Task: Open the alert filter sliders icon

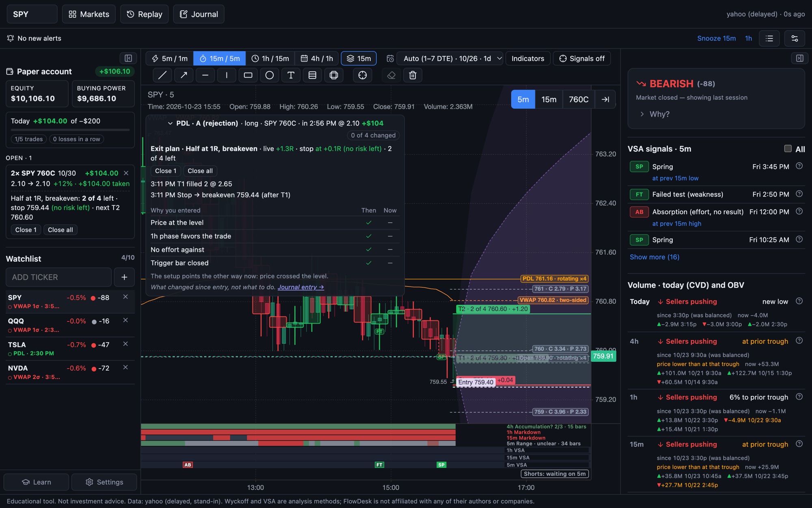Action: click(795, 38)
